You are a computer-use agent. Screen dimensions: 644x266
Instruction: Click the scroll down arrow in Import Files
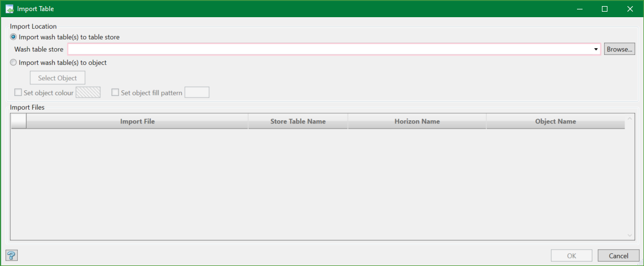tap(630, 235)
